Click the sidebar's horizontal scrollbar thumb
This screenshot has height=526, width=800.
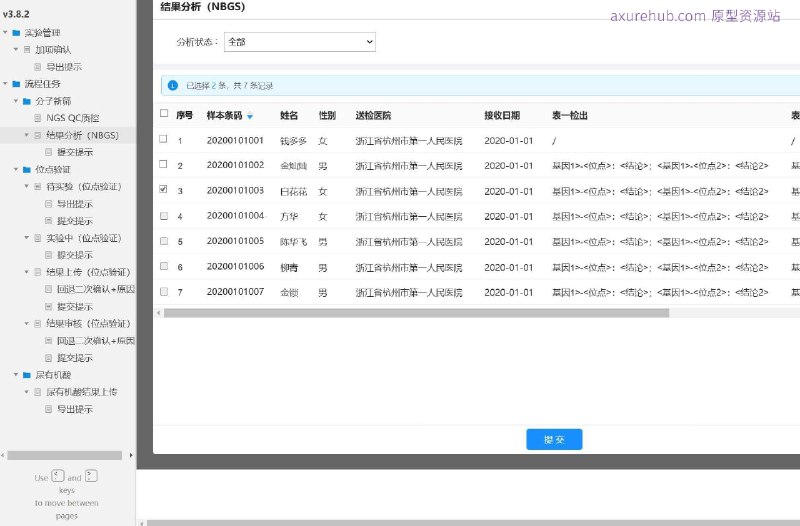[65, 455]
